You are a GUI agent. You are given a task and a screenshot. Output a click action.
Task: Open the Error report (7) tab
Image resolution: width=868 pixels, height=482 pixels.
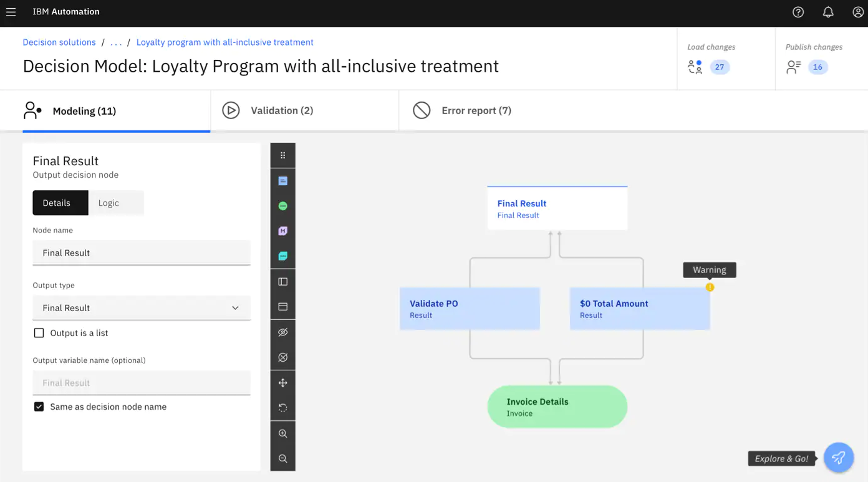click(476, 110)
